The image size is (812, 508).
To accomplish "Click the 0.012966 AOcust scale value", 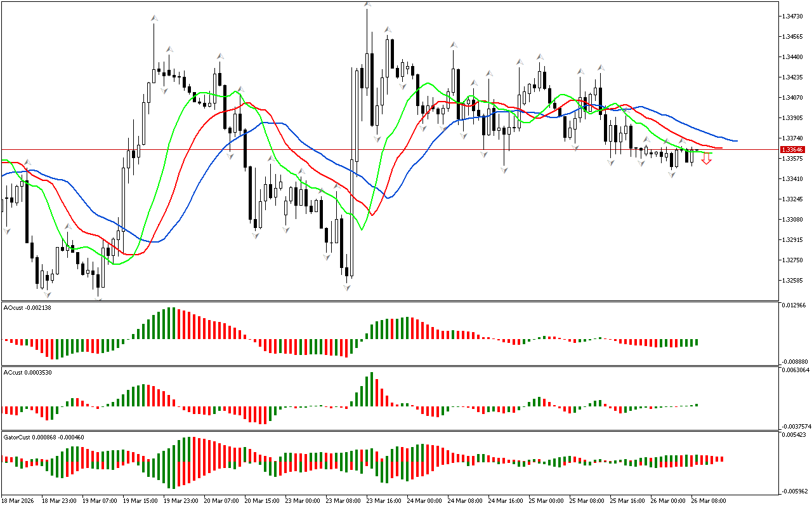I will 795,306.
